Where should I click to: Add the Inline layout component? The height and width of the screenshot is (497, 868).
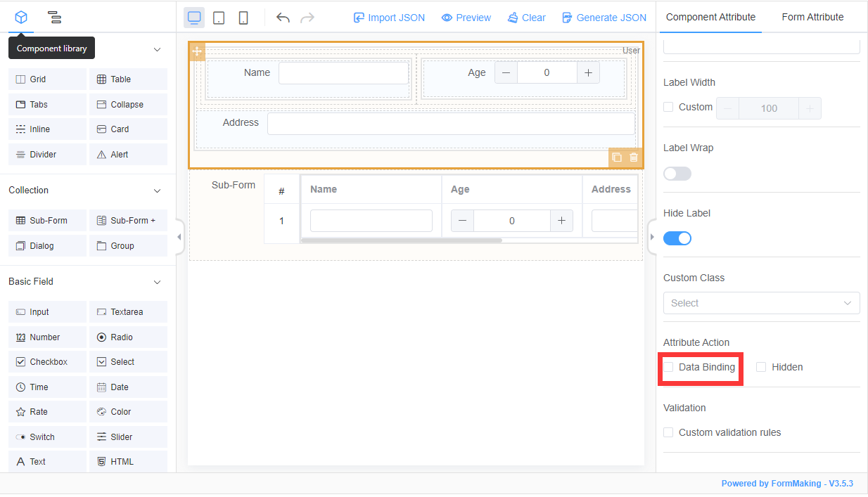coord(47,129)
